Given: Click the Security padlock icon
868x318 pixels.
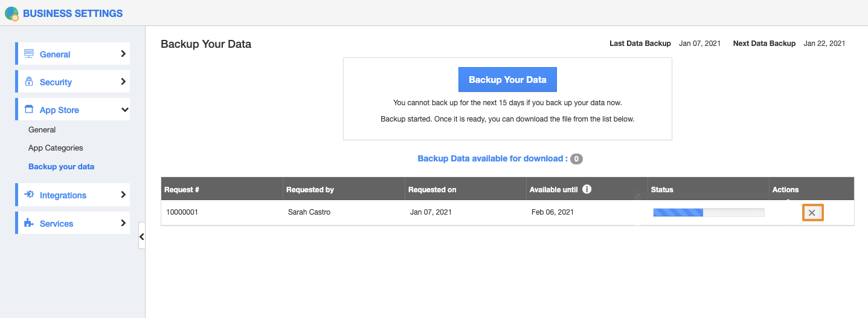Looking at the screenshot, I should tap(29, 82).
